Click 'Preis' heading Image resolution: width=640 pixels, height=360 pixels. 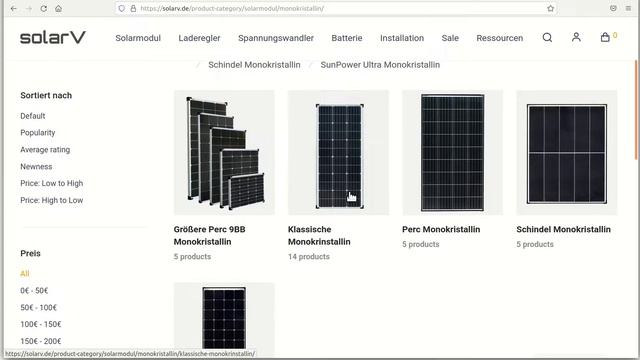tap(30, 253)
